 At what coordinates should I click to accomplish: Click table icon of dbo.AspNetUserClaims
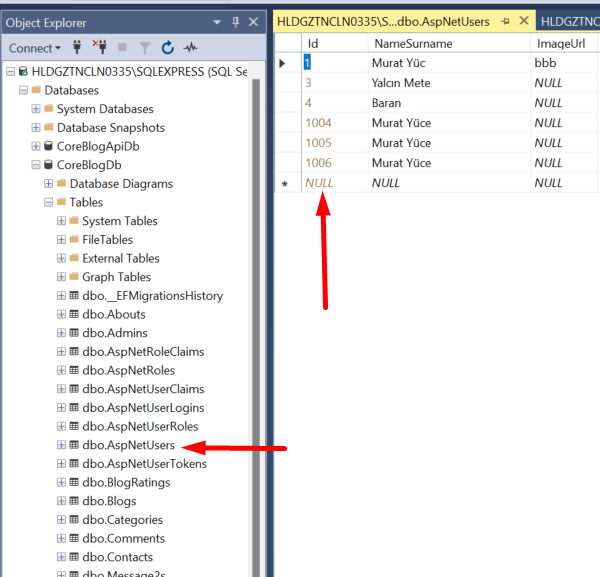click(x=74, y=389)
